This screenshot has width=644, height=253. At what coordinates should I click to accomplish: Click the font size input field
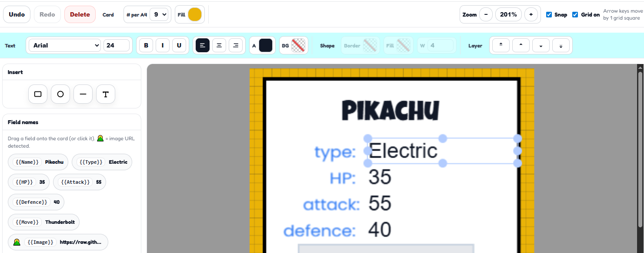pyautogui.click(x=117, y=45)
